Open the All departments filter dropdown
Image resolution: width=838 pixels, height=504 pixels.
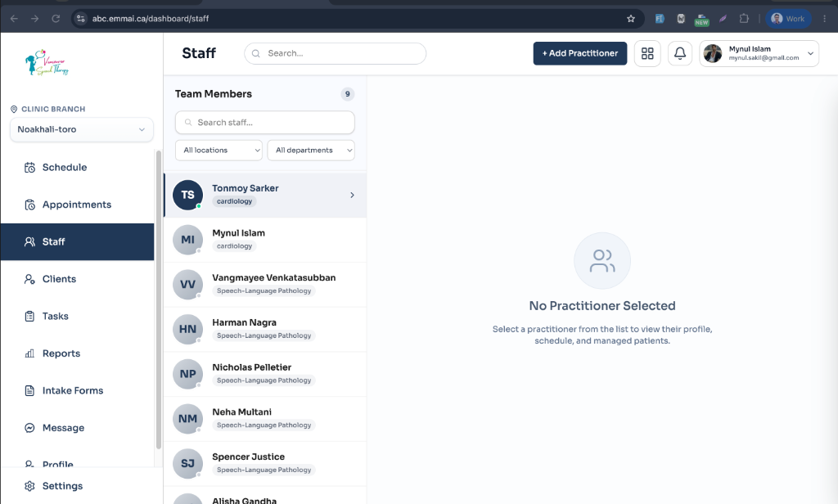[x=311, y=151]
